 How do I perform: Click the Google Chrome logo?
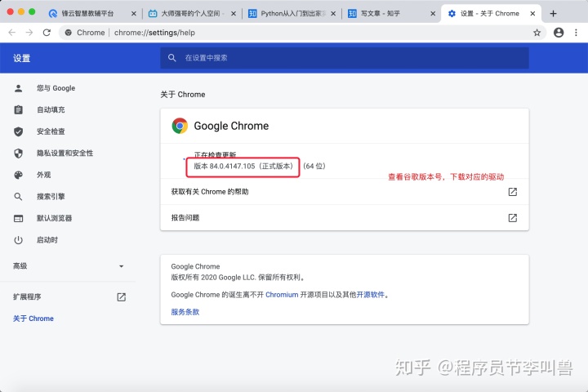pos(180,126)
